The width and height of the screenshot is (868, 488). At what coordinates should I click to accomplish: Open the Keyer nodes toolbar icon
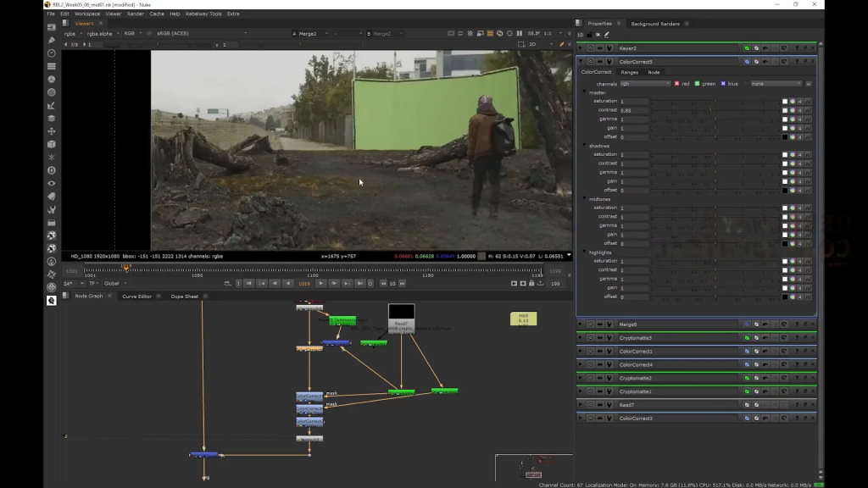click(52, 105)
